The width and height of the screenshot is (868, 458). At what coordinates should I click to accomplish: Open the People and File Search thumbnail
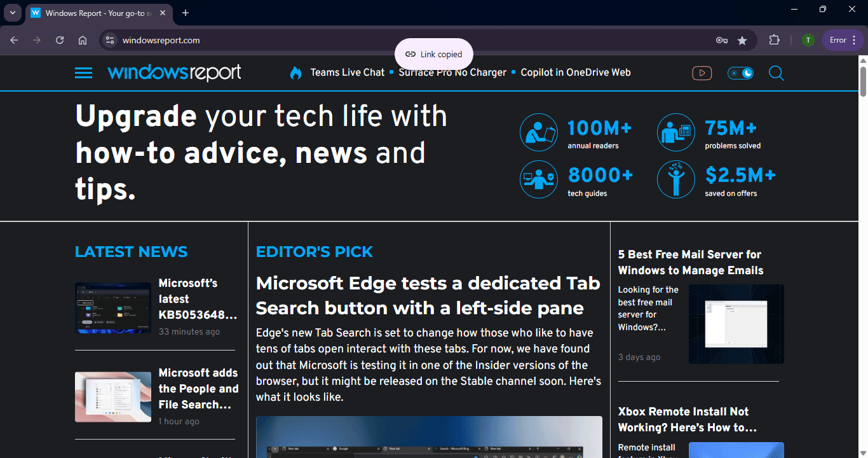click(x=113, y=397)
